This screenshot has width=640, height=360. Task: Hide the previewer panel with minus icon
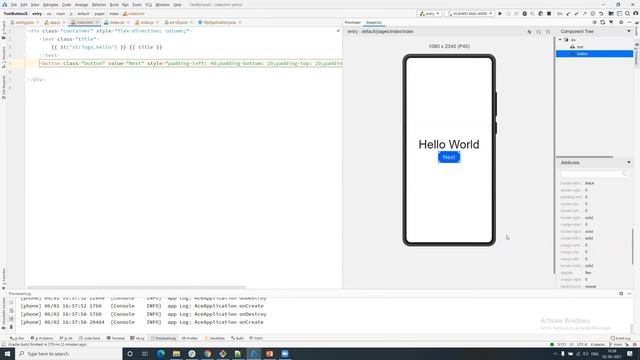[629, 22]
